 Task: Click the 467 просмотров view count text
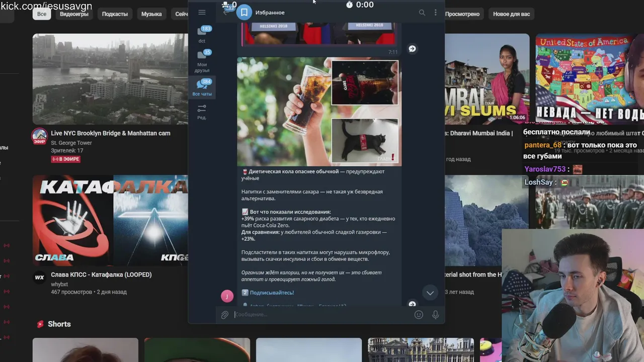pos(71,292)
